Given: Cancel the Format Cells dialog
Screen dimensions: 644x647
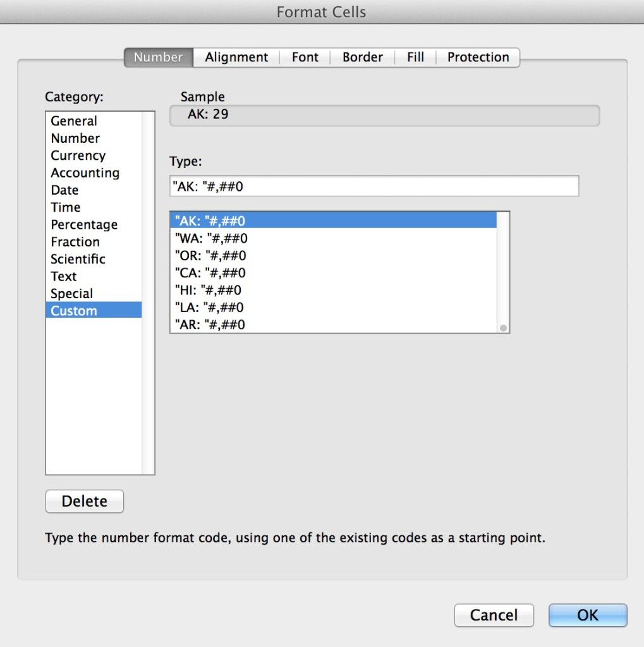Looking at the screenshot, I should click(x=494, y=615).
